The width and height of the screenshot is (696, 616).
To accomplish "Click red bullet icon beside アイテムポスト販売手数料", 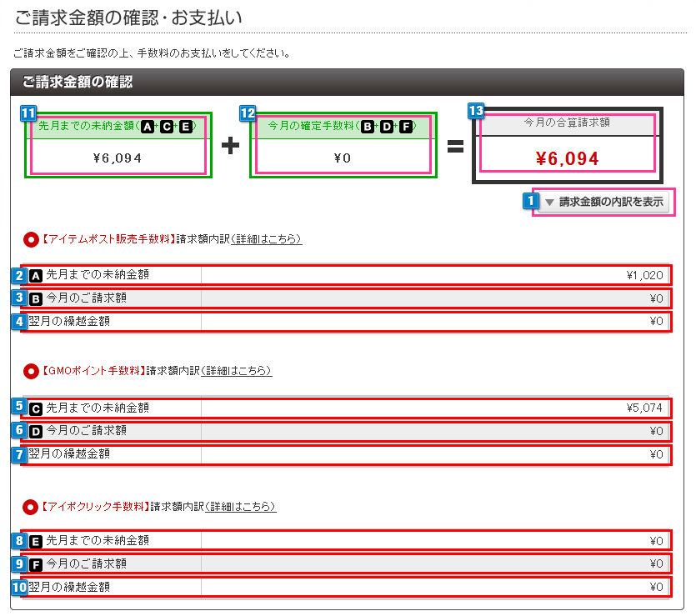I will 31,239.
